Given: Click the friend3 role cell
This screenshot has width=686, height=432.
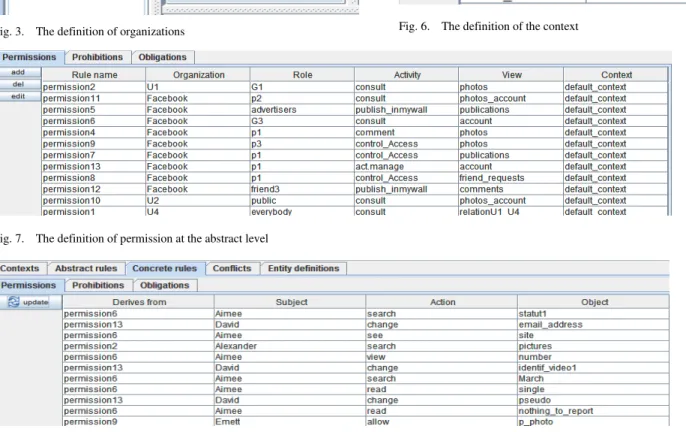Looking at the screenshot, I should click(302, 190).
